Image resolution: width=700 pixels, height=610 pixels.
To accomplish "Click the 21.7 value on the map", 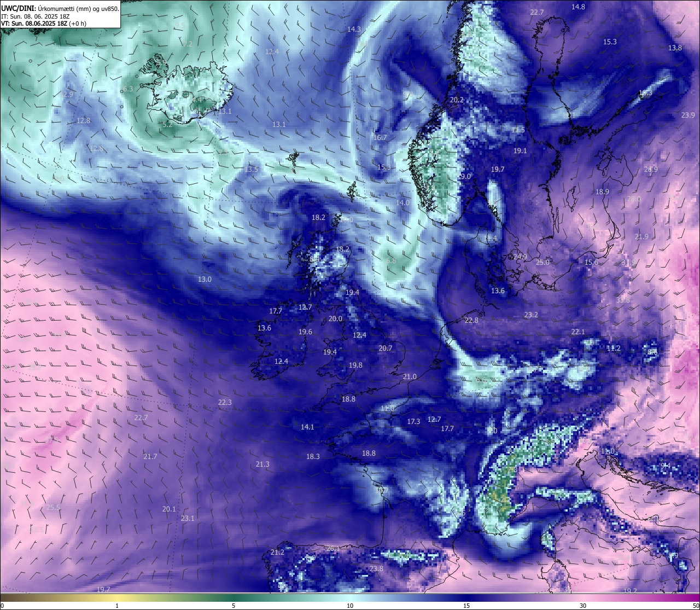I will pos(150,456).
